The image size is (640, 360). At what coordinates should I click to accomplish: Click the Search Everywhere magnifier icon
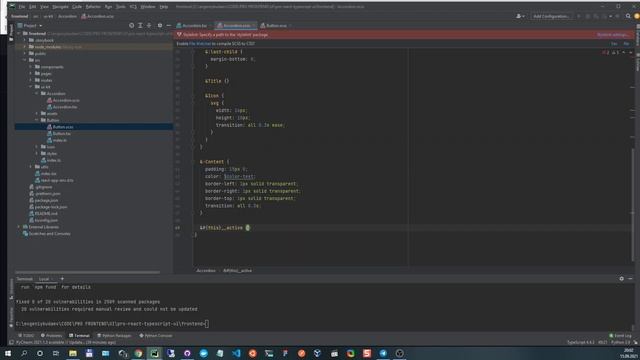click(x=628, y=16)
